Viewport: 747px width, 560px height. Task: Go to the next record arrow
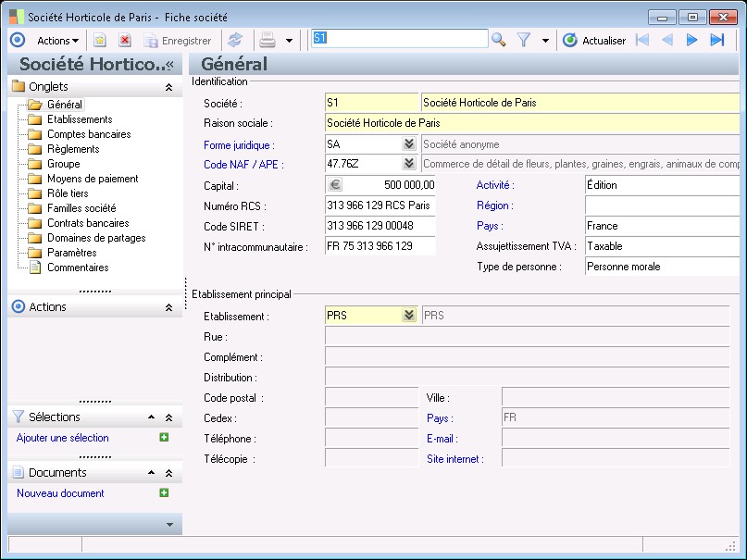click(691, 40)
